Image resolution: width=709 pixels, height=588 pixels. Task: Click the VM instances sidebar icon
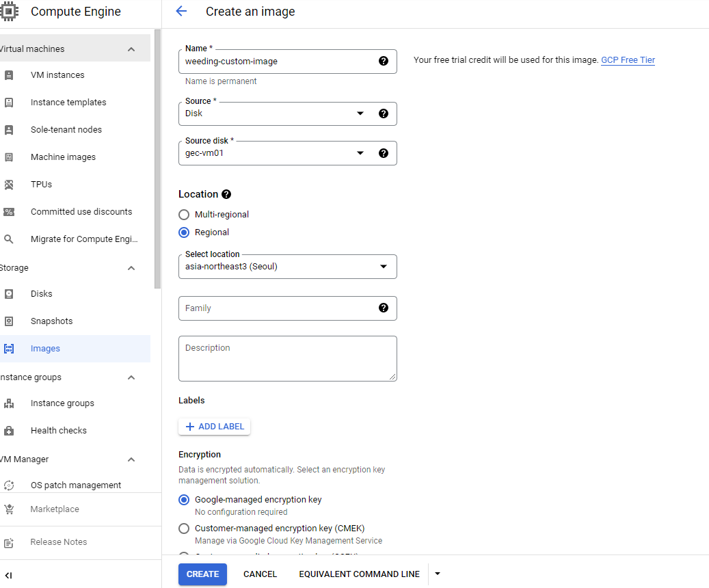point(9,75)
